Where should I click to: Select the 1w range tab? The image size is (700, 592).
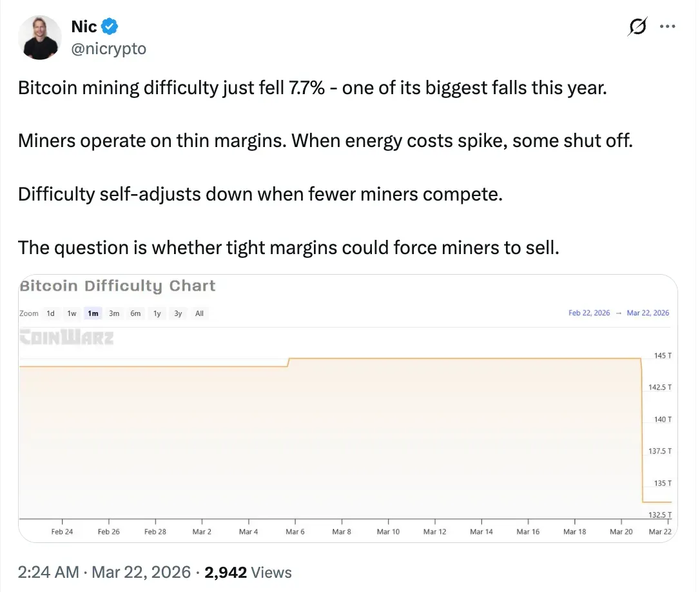[72, 313]
